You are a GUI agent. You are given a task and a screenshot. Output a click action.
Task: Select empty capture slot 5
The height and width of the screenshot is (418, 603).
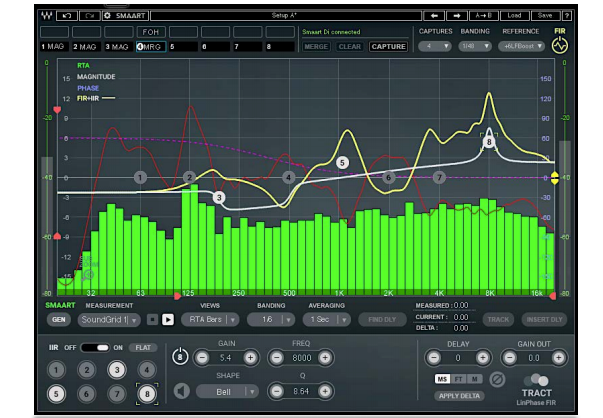point(183,47)
